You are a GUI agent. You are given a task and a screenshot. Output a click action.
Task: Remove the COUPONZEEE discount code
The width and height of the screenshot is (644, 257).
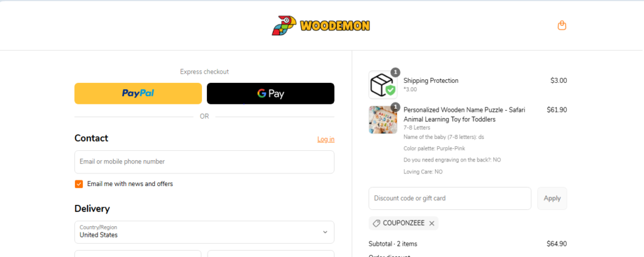(x=431, y=223)
